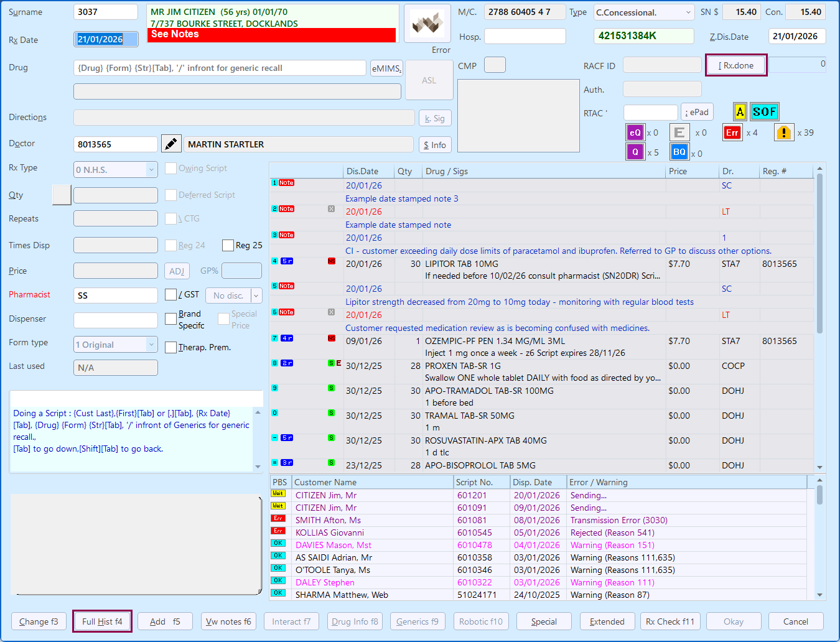Click the yellow warning exclamation icon
Screen dimensions: 840x642
click(784, 133)
